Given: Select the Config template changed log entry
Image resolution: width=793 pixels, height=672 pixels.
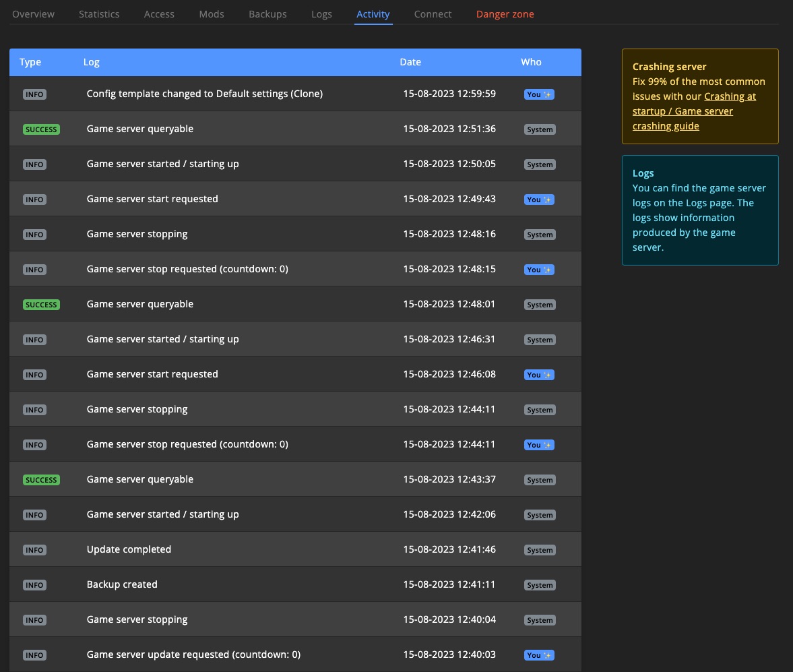Looking at the screenshot, I should click(204, 94).
